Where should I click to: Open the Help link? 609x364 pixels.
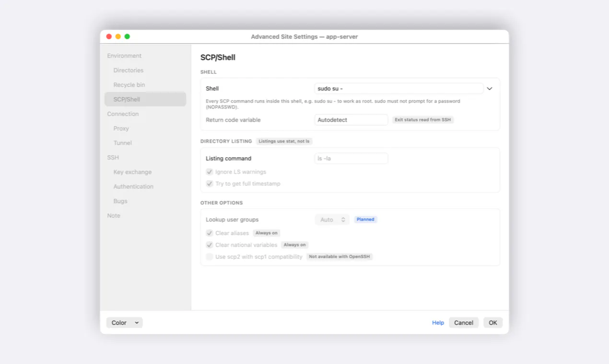point(438,323)
